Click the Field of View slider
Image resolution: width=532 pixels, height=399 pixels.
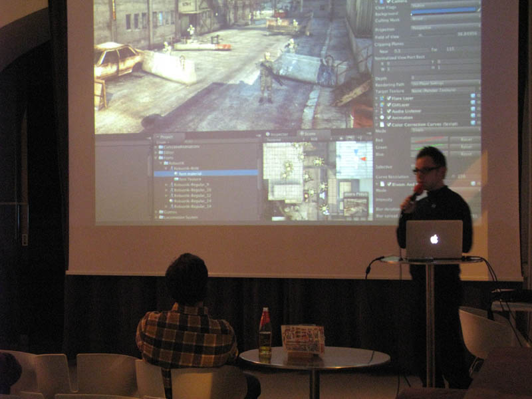click(433, 35)
